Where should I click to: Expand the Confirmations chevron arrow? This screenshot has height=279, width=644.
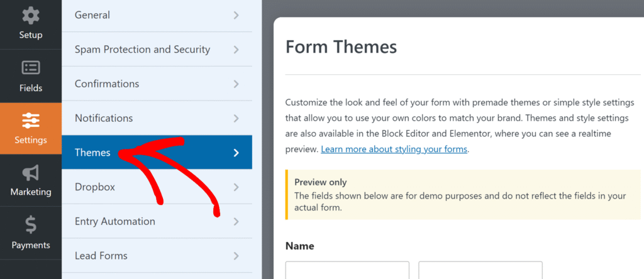click(x=236, y=84)
